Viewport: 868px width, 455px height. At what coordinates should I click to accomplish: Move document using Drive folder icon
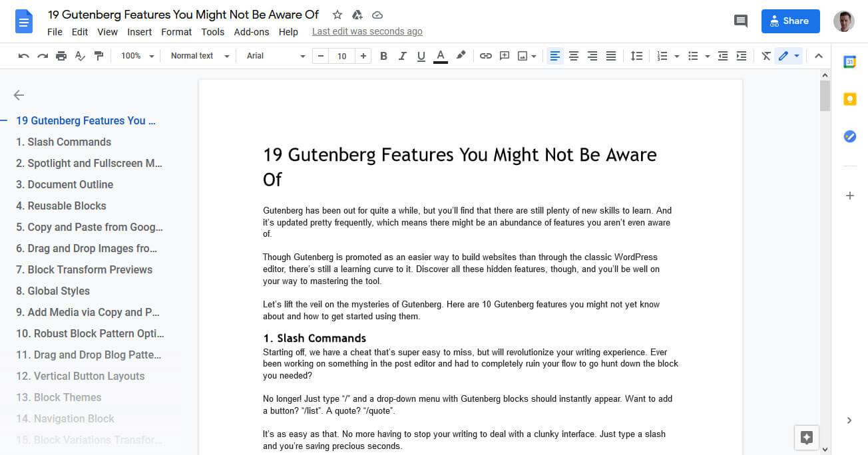pyautogui.click(x=357, y=15)
